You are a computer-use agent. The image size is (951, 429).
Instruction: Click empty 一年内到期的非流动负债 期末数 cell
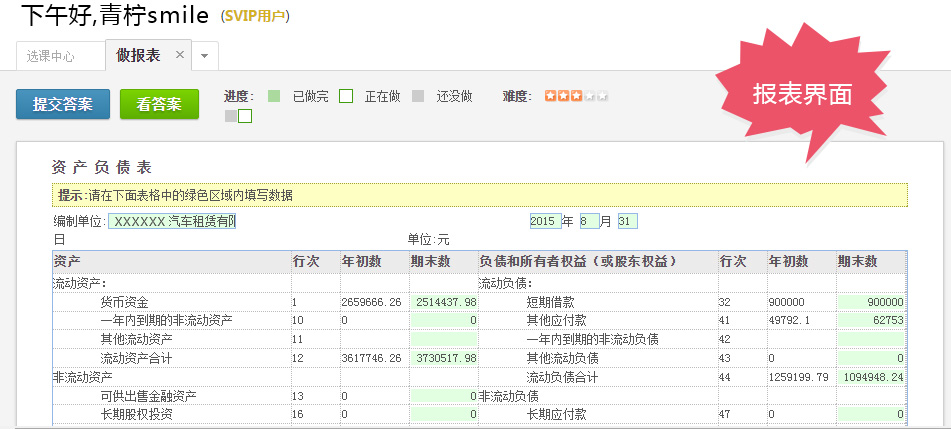pyautogui.click(x=872, y=339)
